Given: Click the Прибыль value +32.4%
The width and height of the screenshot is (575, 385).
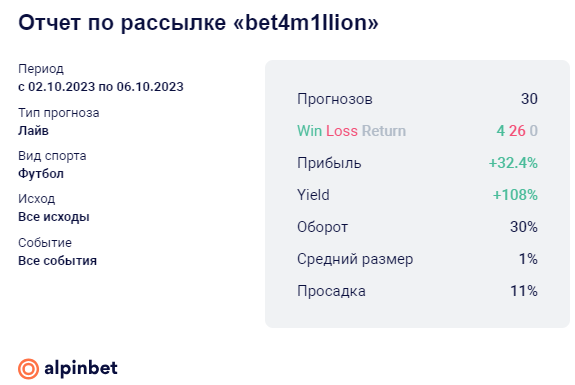Looking at the screenshot, I should 513,163.
